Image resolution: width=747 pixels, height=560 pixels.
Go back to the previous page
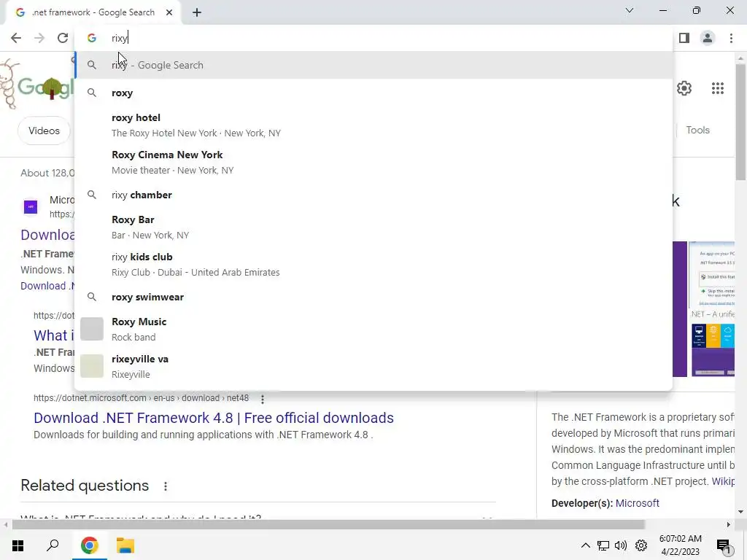click(x=16, y=38)
